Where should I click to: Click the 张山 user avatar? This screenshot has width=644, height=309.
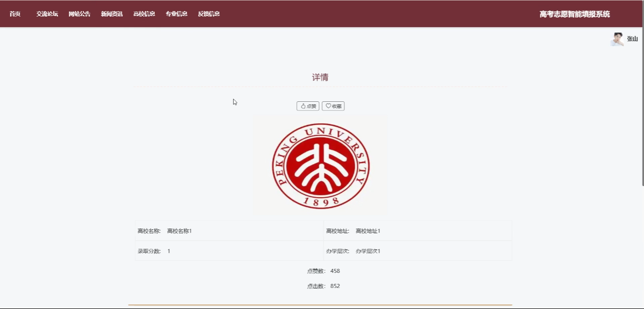pos(617,39)
